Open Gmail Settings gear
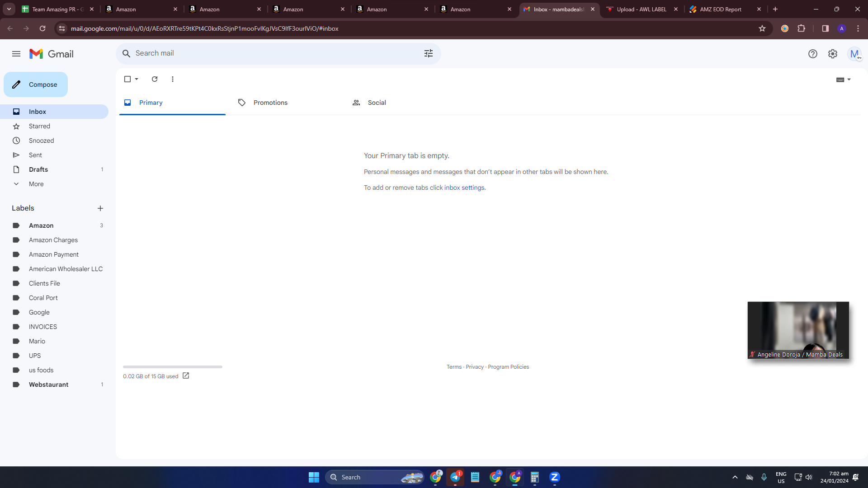The image size is (868, 488). tap(832, 54)
